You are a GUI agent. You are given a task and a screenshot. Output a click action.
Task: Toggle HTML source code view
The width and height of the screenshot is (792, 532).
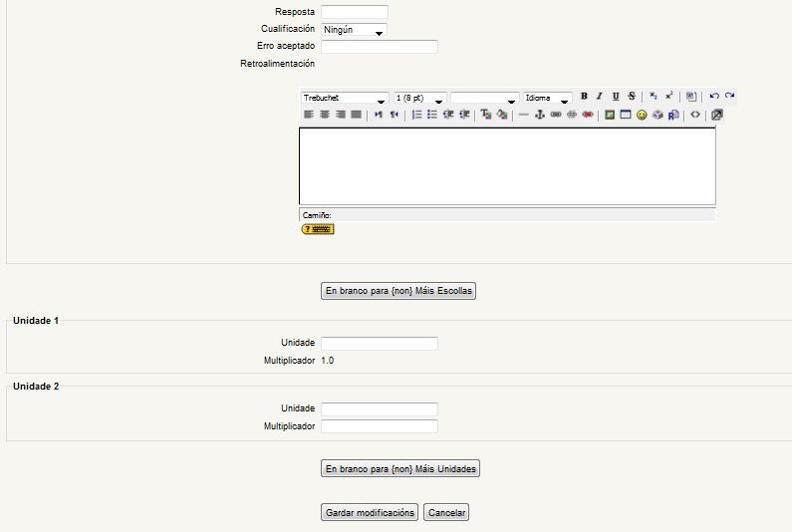coord(695,115)
